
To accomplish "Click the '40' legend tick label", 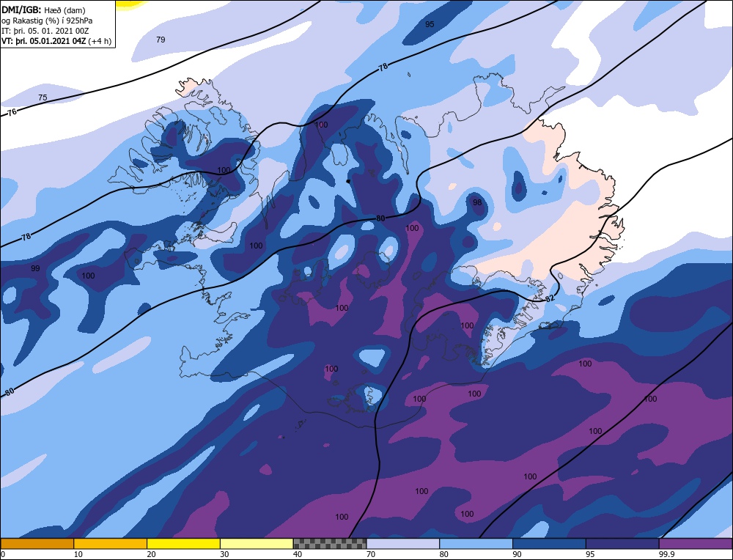I will (x=298, y=554).
